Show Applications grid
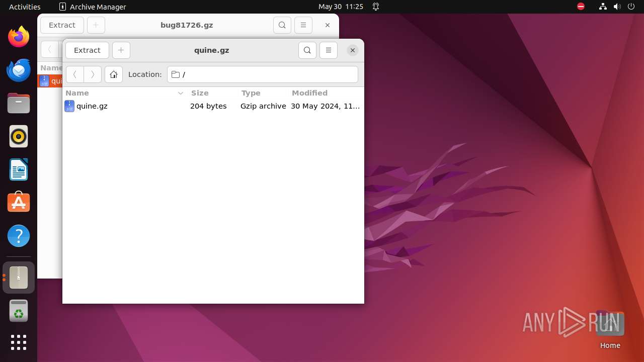 click(19, 342)
